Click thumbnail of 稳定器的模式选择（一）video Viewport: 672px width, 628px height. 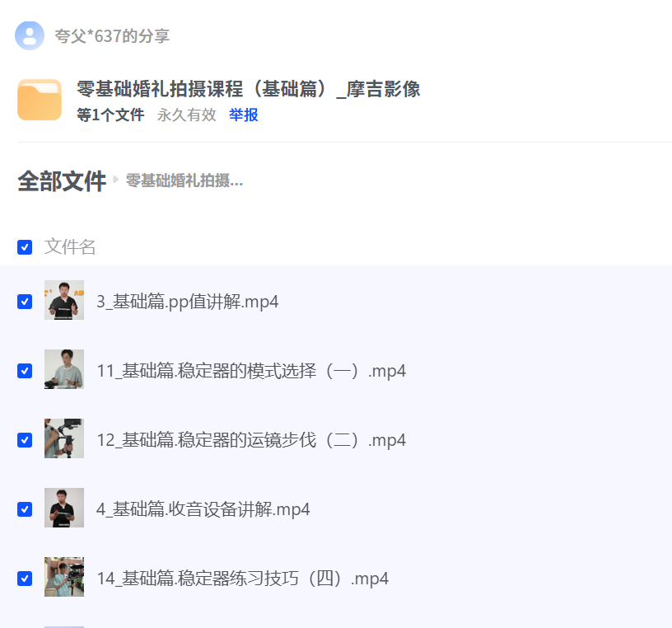tap(64, 369)
